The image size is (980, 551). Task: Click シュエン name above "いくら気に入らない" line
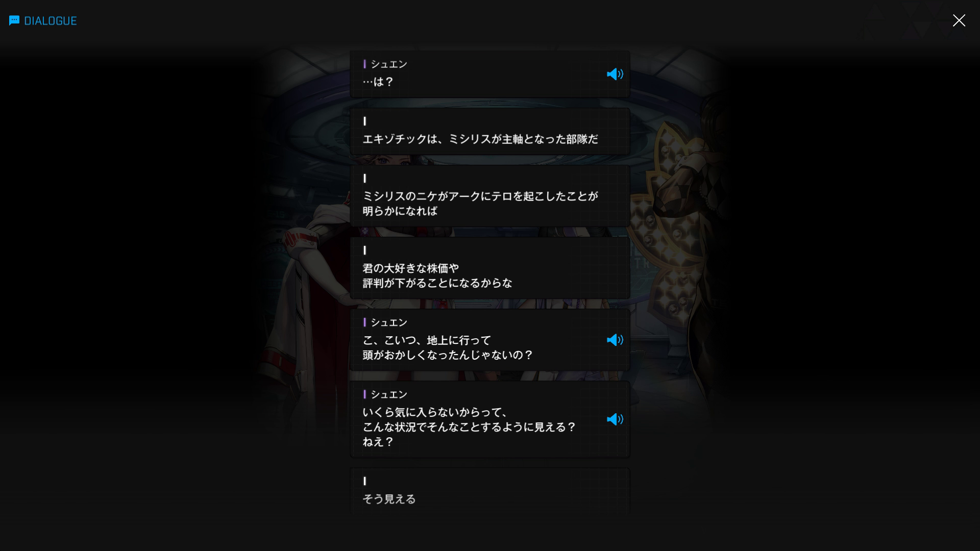pos(389,394)
